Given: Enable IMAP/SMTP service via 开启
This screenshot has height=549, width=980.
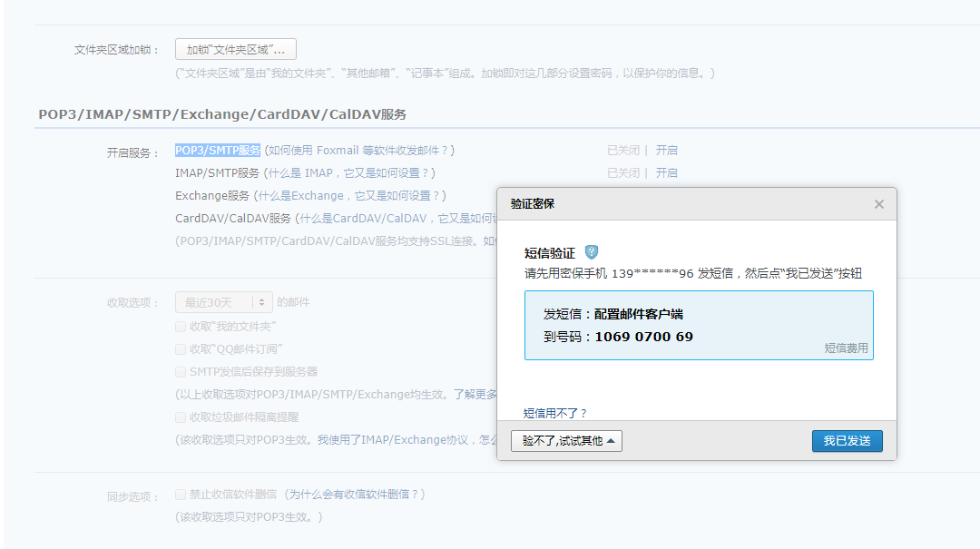Looking at the screenshot, I should coord(667,173).
